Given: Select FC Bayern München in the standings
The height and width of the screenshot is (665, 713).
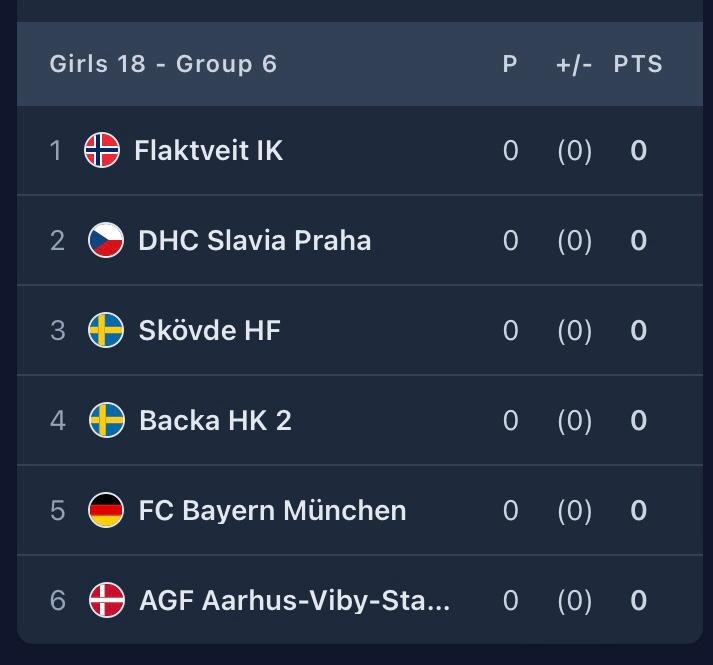Looking at the screenshot, I should pyautogui.click(x=272, y=510).
